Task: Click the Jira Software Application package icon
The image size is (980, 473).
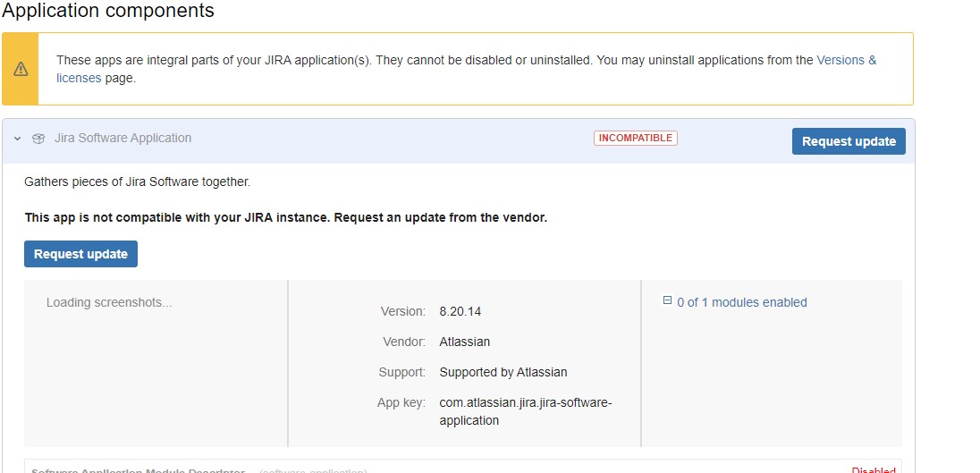Action: (x=38, y=139)
